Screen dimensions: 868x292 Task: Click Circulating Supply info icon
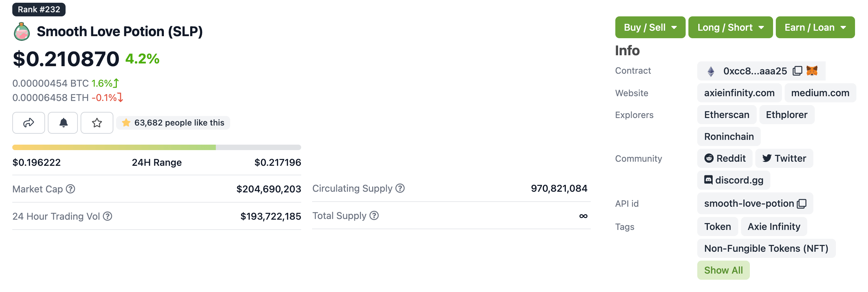[x=400, y=188]
